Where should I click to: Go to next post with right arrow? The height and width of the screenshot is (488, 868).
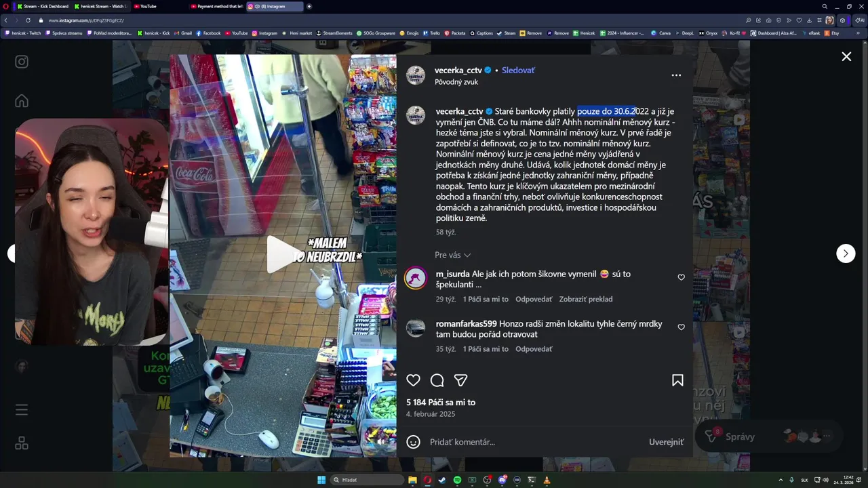coord(846,253)
